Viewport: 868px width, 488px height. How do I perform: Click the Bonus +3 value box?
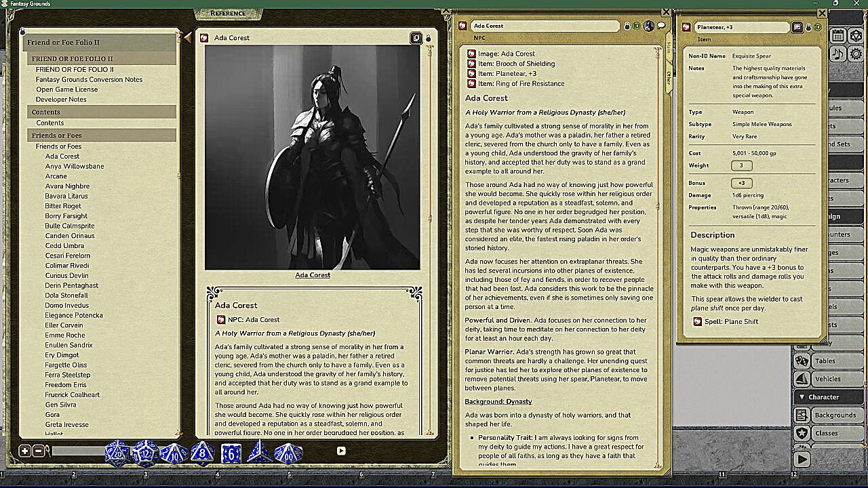(742, 183)
